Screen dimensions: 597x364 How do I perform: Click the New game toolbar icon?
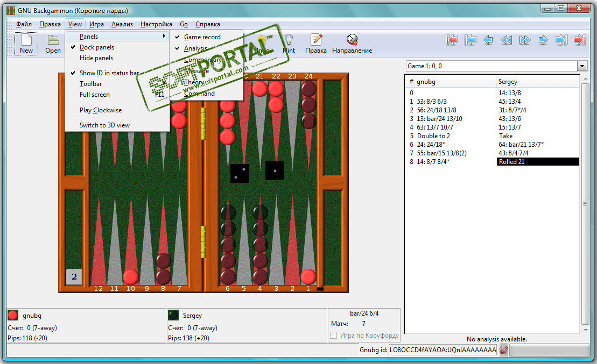26,44
